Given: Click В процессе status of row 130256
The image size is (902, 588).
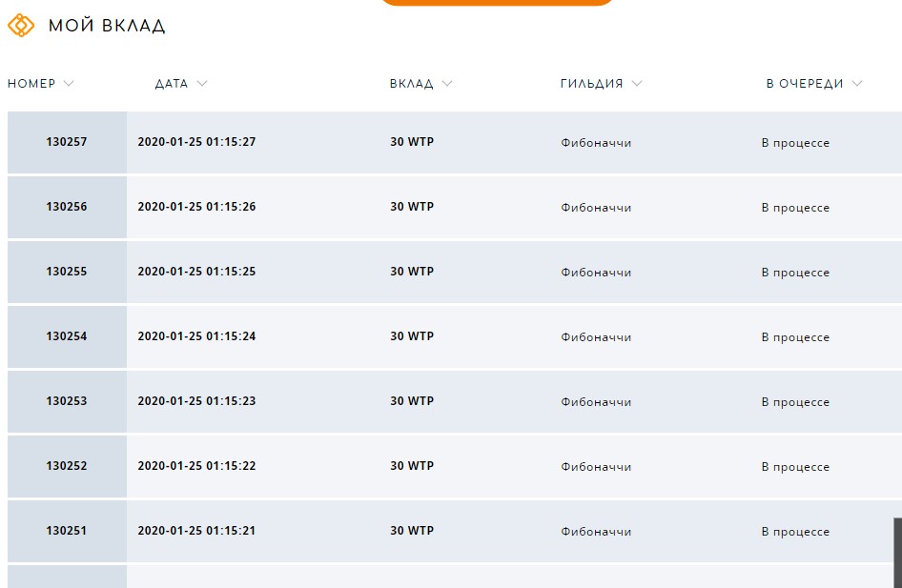Looking at the screenshot, I should point(795,208).
